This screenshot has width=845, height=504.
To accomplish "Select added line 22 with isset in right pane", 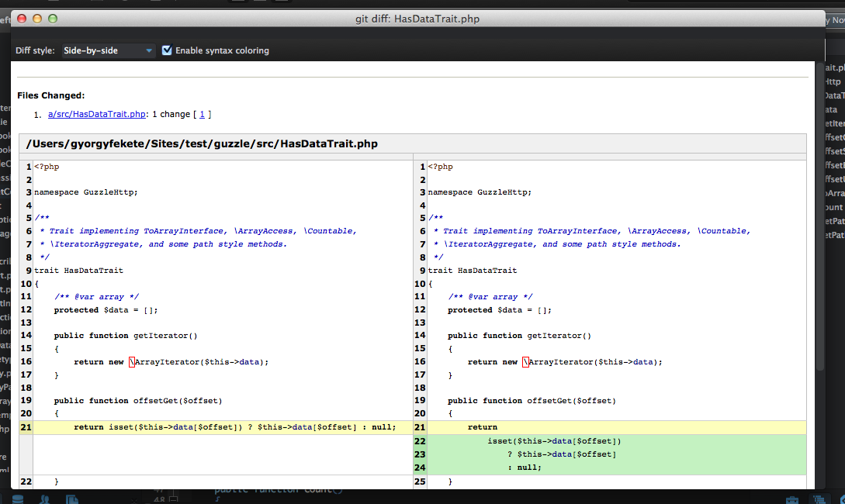I will point(554,440).
